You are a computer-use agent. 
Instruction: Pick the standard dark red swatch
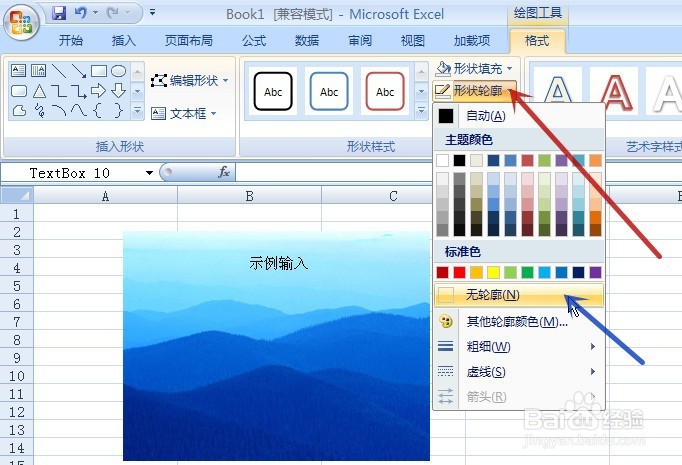pos(442,272)
